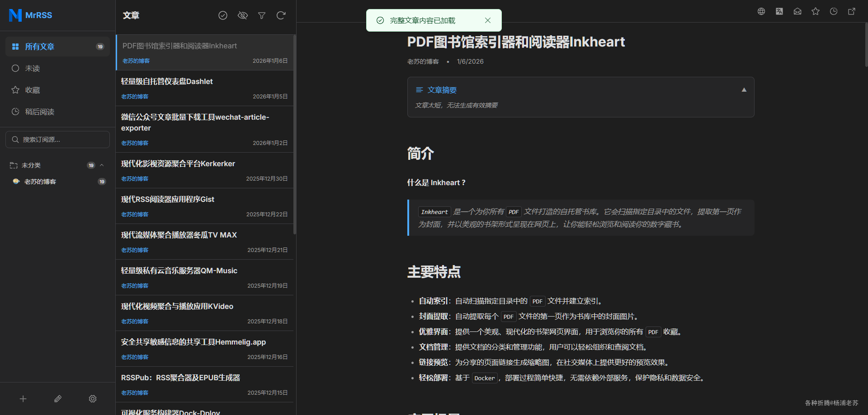The height and width of the screenshot is (415, 868).
Task: Open article in external window icon
Action: click(x=852, y=11)
